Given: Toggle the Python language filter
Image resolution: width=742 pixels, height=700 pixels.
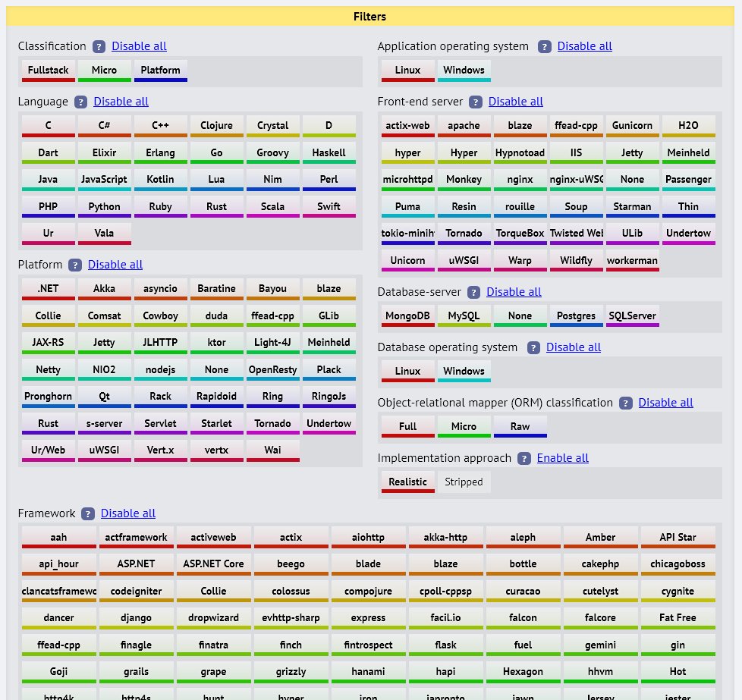Looking at the screenshot, I should coord(104,206).
